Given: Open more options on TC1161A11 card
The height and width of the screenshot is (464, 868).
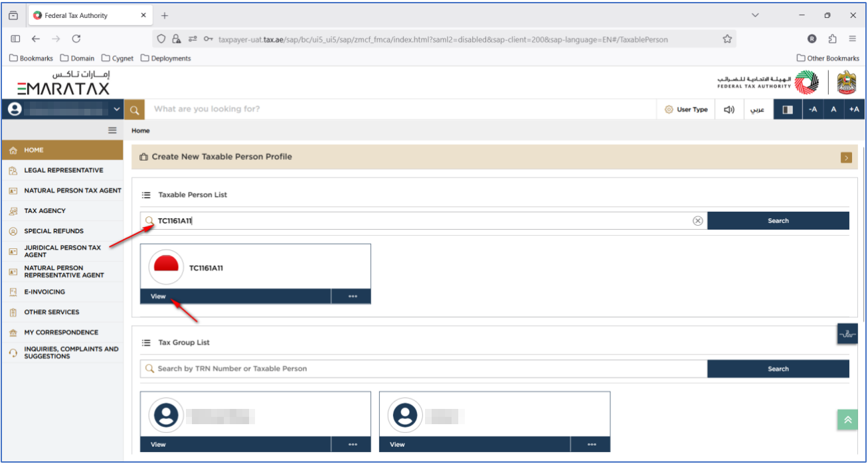Looking at the screenshot, I should [353, 297].
